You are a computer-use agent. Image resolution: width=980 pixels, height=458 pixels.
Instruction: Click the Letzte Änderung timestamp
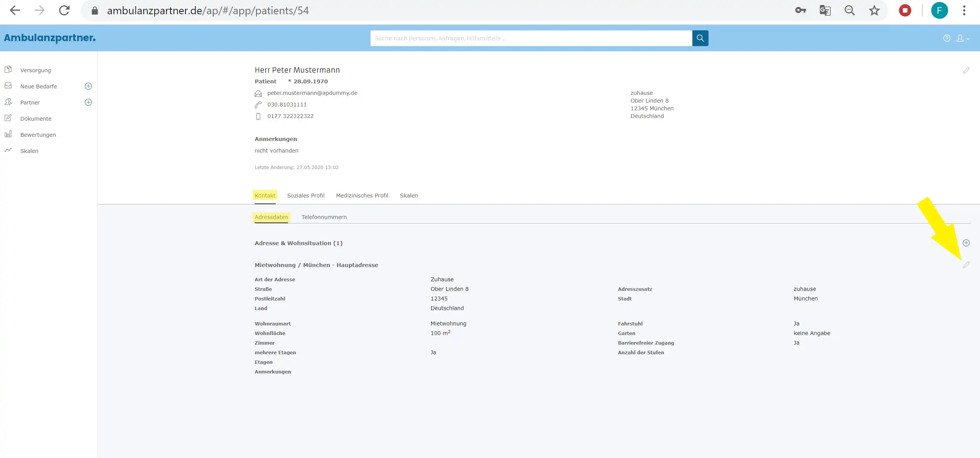[x=296, y=168]
